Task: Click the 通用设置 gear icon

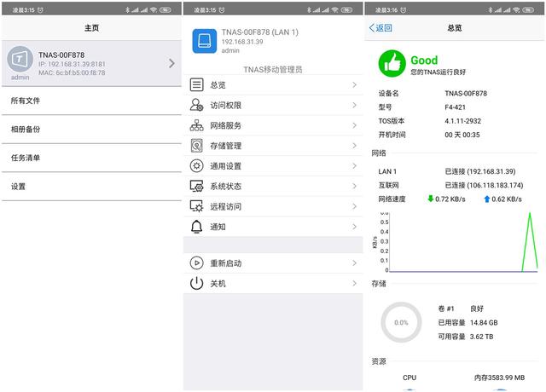Action: pos(197,166)
